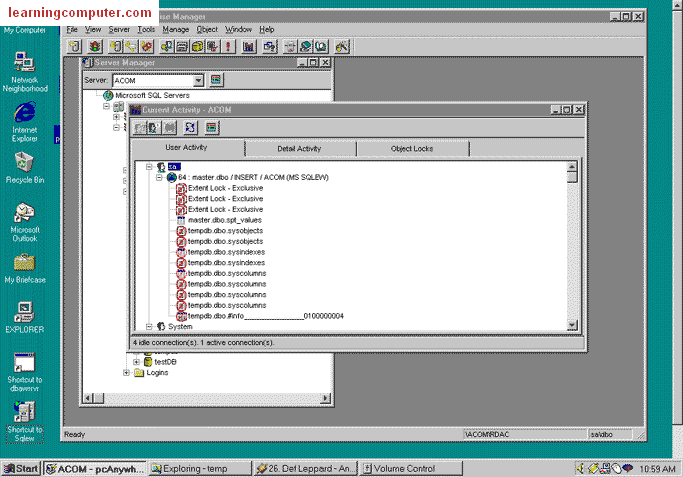This screenshot has width=683, height=477.
Task: Collapse the sa user node
Action: [149, 166]
